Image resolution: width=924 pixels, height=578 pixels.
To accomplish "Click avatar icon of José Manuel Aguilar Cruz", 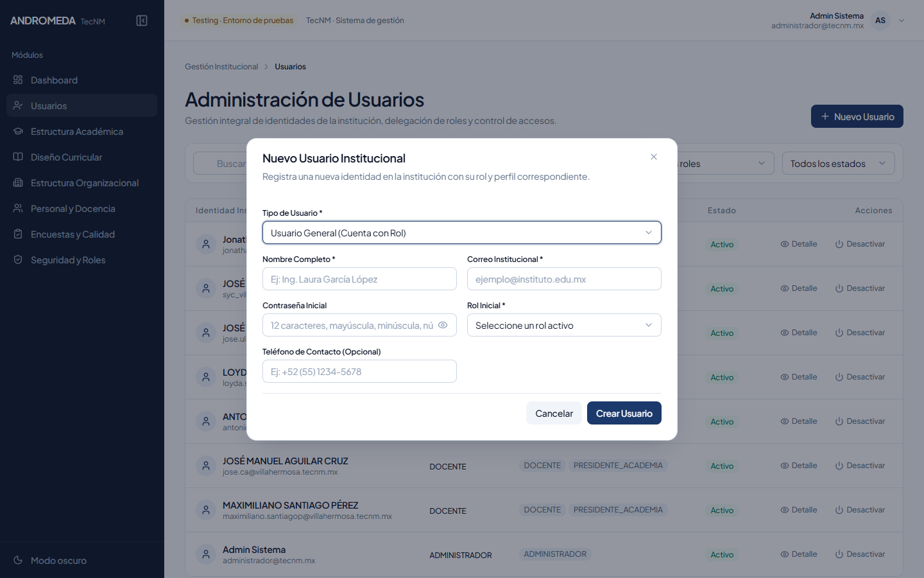I will [x=206, y=466].
